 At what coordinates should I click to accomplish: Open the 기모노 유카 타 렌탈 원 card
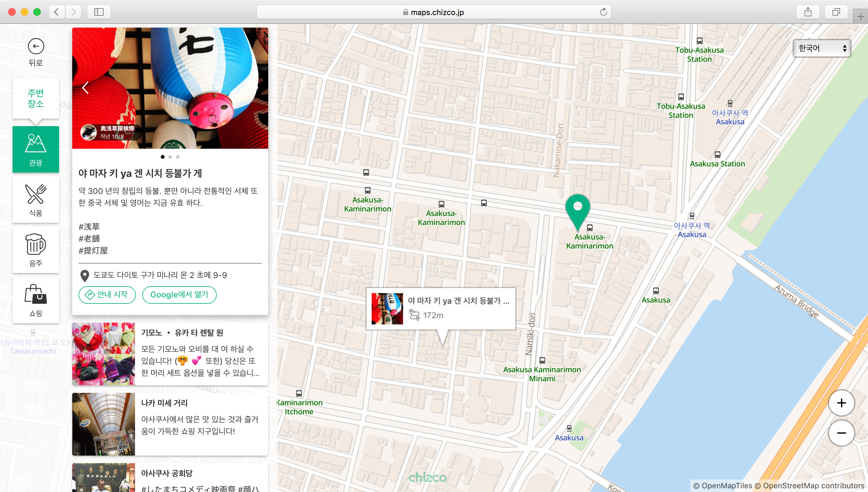coord(170,354)
